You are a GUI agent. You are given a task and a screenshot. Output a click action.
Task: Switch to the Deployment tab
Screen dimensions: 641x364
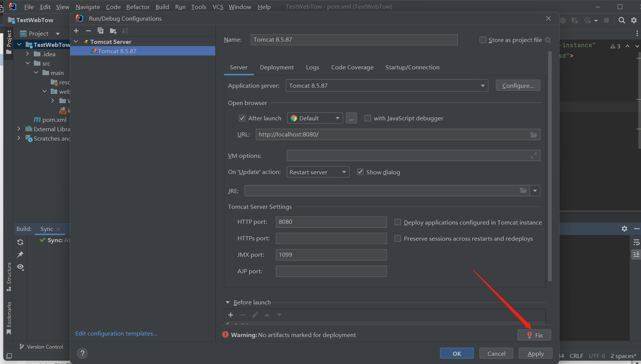(277, 67)
